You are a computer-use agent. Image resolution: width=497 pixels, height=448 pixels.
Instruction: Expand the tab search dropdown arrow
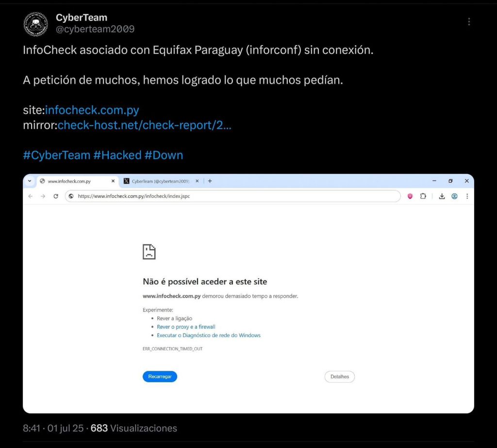click(30, 181)
